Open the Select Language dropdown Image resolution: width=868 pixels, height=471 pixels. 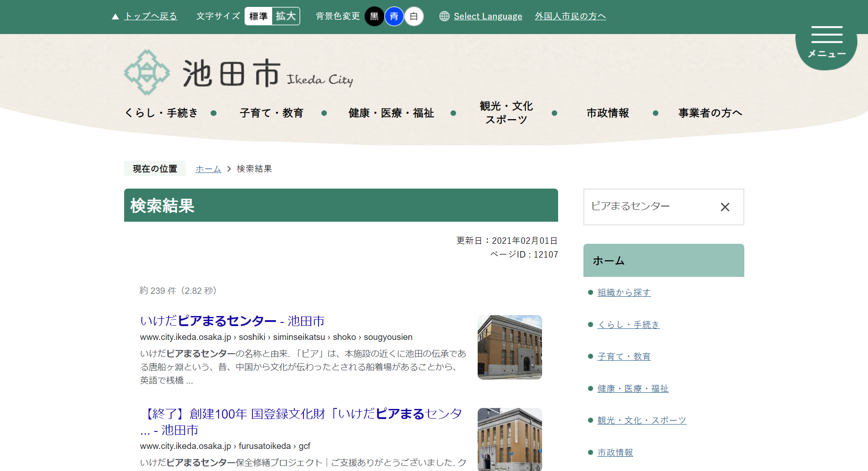coord(488,17)
